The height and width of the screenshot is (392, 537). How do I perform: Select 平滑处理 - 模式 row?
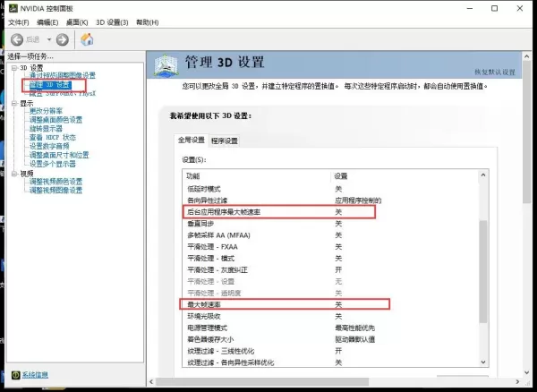[330, 259]
